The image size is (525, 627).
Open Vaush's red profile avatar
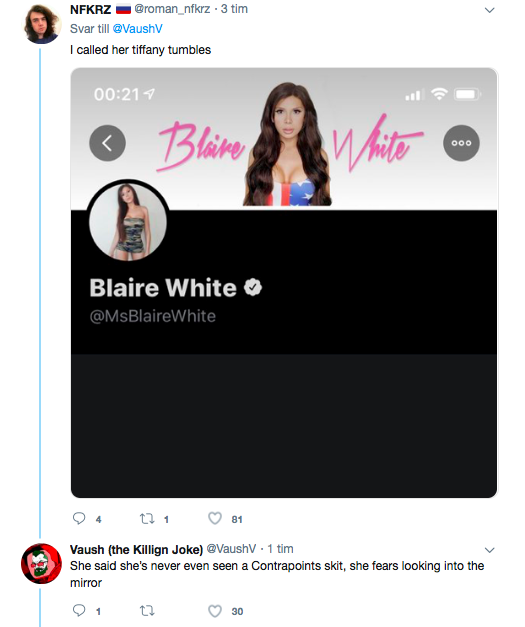pos(41,563)
